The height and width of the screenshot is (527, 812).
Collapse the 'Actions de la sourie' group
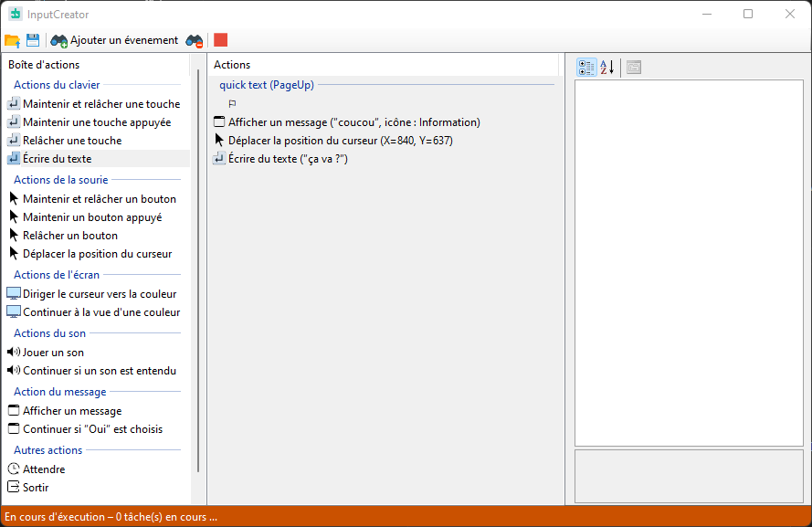[x=60, y=180]
